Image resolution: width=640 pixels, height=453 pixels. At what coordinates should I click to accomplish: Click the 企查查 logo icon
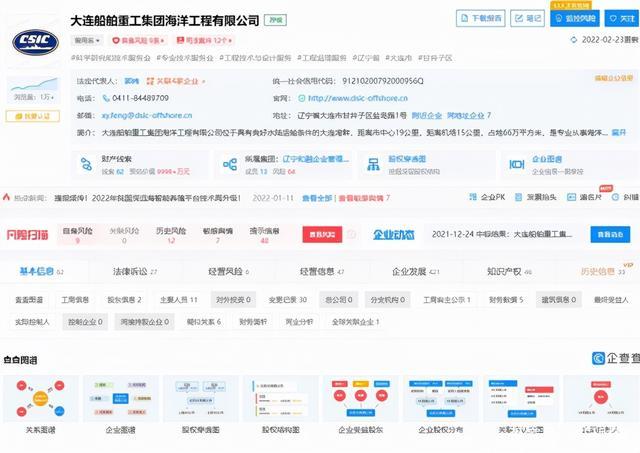(598, 358)
